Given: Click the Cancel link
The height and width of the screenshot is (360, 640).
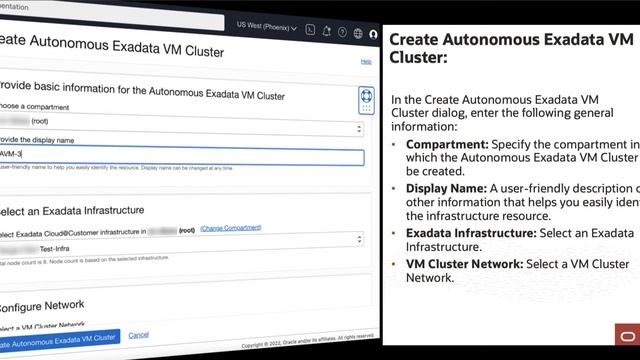Looking at the screenshot, I should 138,335.
